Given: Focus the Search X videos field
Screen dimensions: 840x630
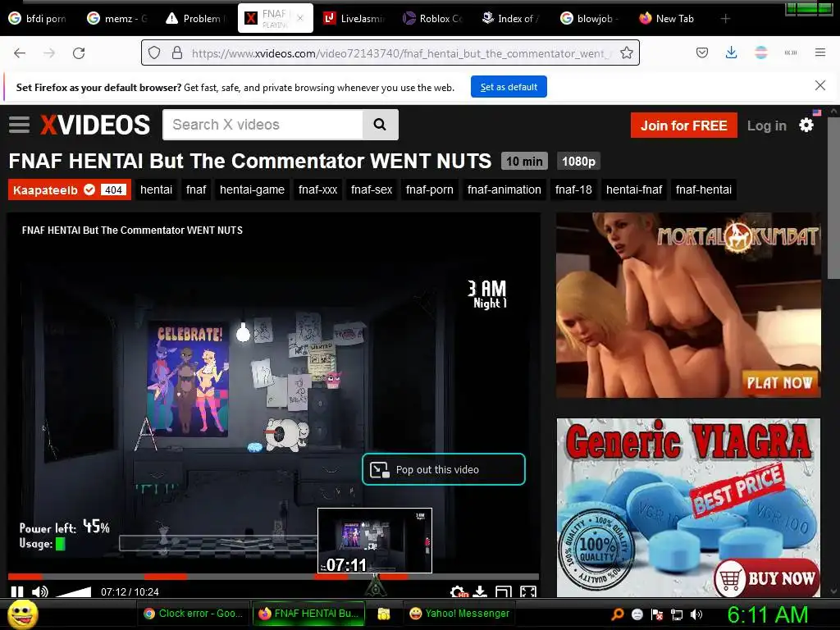Looking at the screenshot, I should [x=262, y=125].
